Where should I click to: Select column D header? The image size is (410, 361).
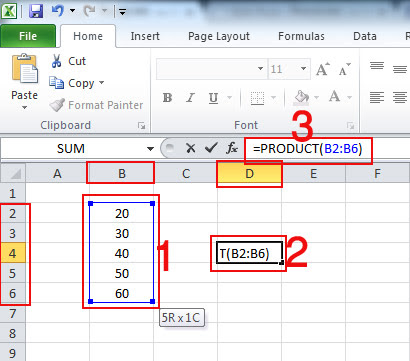(249, 173)
